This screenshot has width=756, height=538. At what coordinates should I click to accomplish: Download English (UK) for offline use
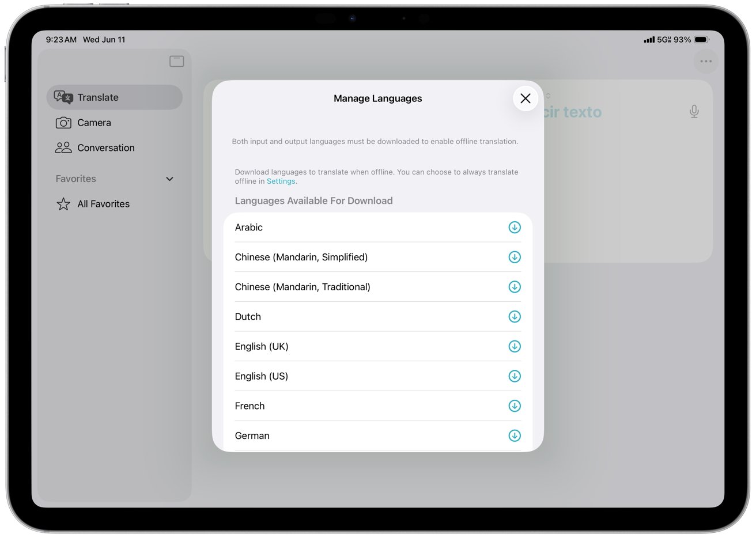point(515,346)
